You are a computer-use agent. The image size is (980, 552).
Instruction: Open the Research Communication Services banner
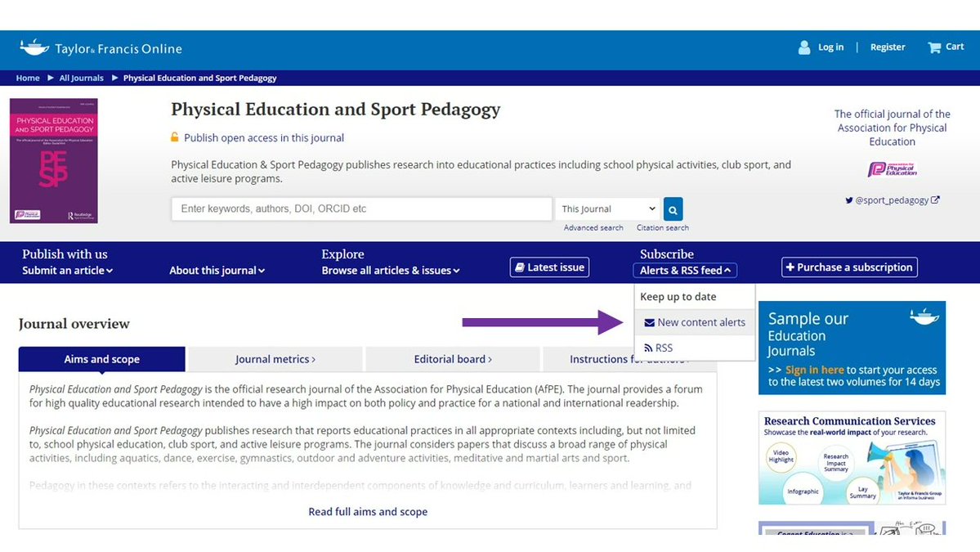point(852,458)
